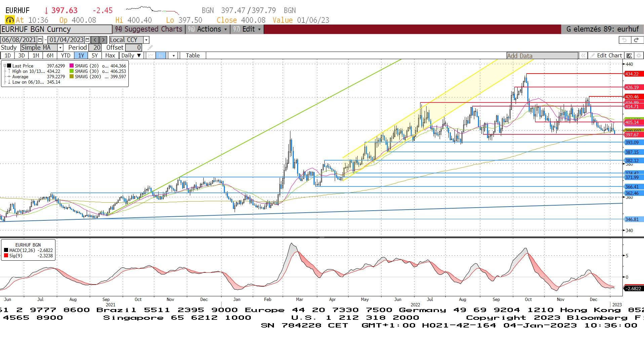Switch to Table view
Viewport: 644px width, 344px height.
pyautogui.click(x=193, y=55)
